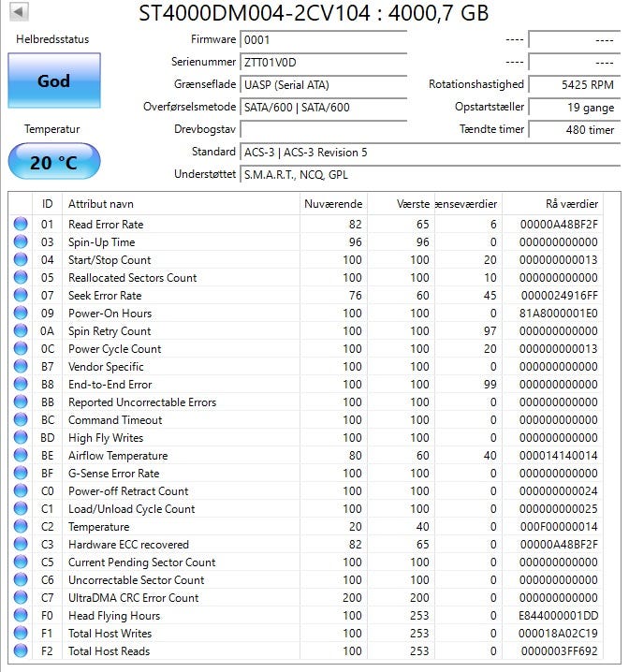Click the blue status icon for Read Error Rate
The image size is (629, 672).
click(x=21, y=225)
